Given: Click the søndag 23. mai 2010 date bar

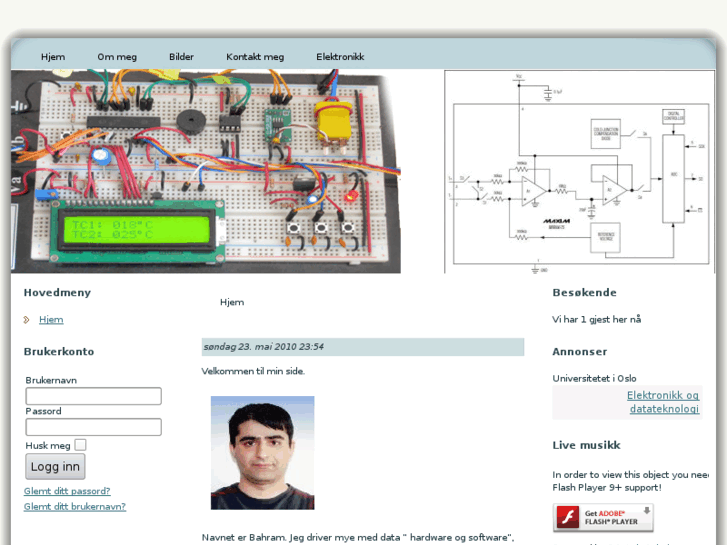Looking at the screenshot, I should click(363, 347).
